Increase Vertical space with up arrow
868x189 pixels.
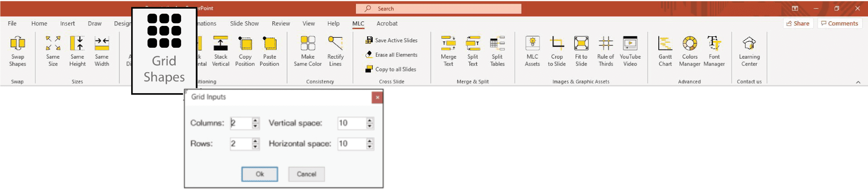tap(370, 120)
